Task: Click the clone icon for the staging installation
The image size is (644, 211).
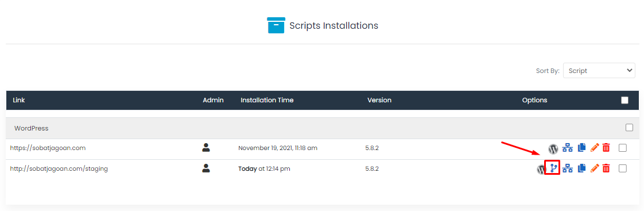Action: 581,168
